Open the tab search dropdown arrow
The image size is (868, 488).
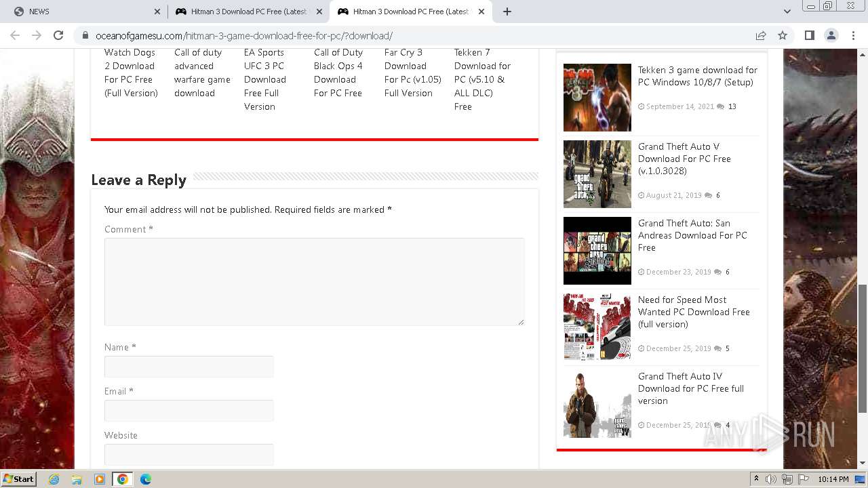787,12
